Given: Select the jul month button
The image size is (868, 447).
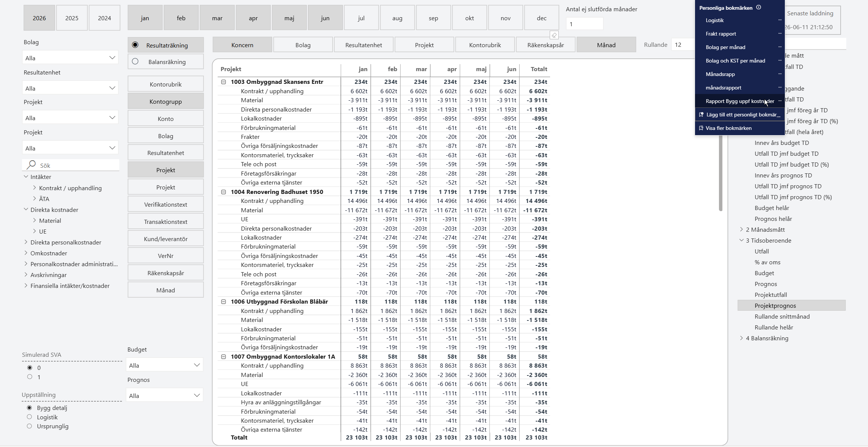Looking at the screenshot, I should coord(361,18).
